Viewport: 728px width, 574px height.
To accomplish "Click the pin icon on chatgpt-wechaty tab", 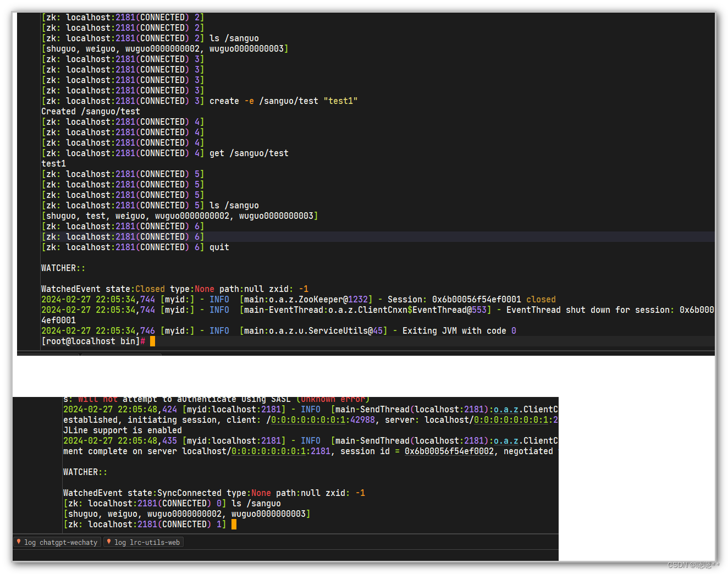I will (x=19, y=542).
